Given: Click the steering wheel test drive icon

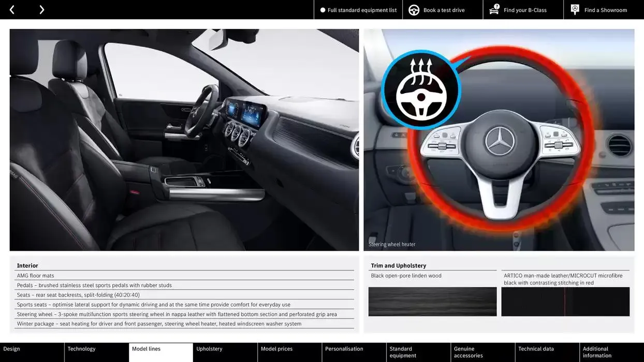Looking at the screenshot, I should [x=414, y=10].
